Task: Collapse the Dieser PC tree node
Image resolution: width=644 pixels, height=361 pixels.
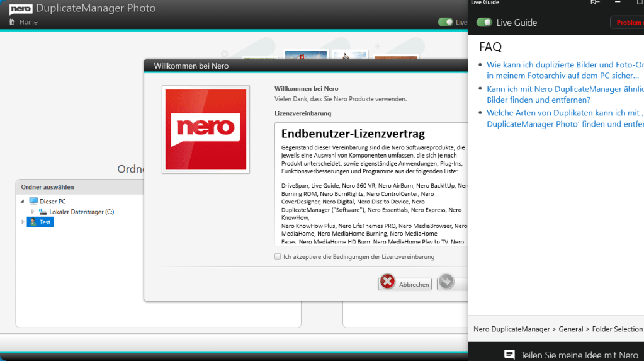Action: click(23, 202)
